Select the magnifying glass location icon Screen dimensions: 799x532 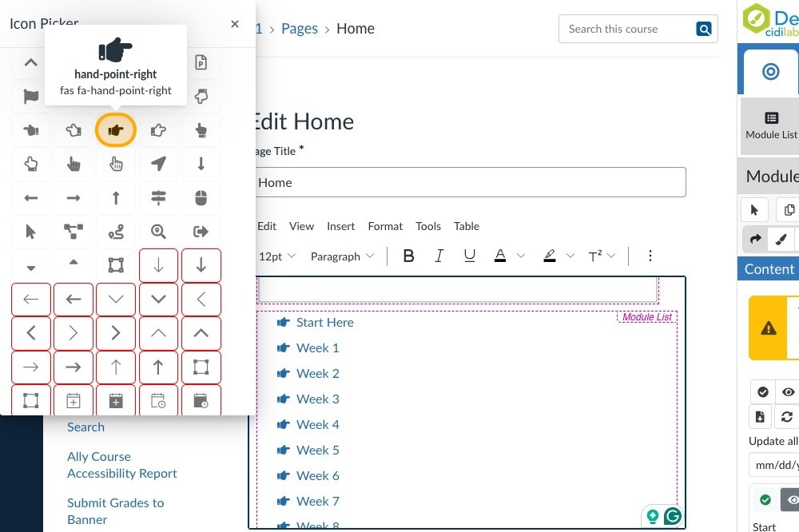pyautogui.click(x=158, y=232)
